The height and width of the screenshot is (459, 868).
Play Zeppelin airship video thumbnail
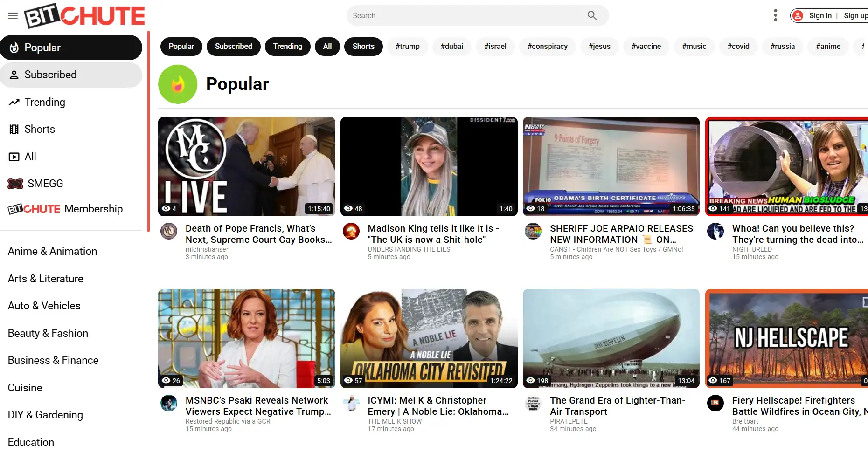pos(611,338)
